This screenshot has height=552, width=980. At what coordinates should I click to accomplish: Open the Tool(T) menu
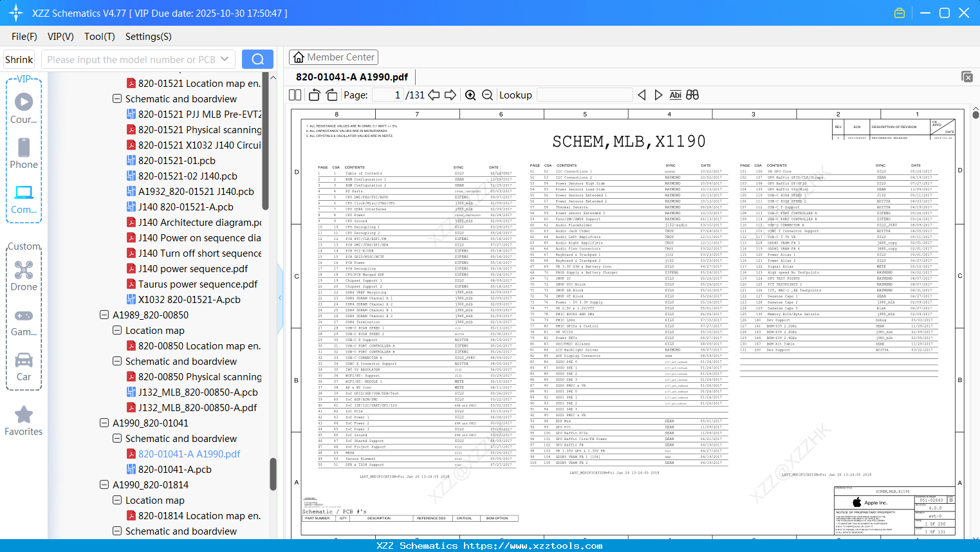click(100, 37)
